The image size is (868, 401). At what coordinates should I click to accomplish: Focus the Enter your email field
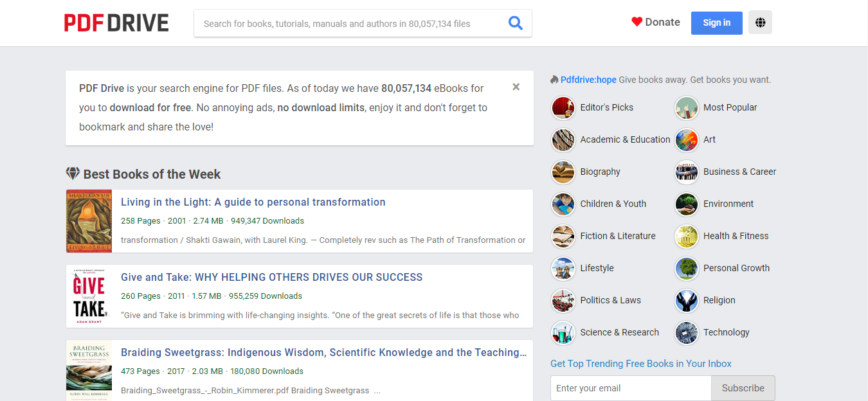click(x=631, y=388)
